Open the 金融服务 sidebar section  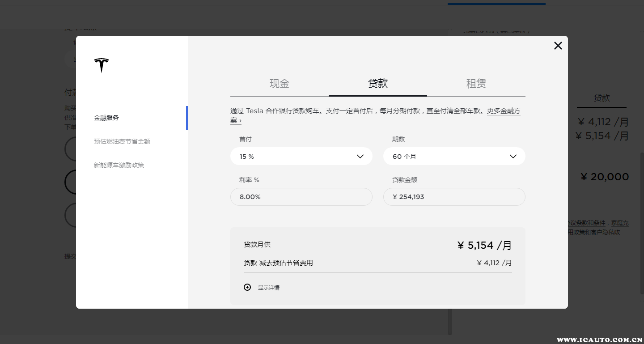[x=106, y=118]
